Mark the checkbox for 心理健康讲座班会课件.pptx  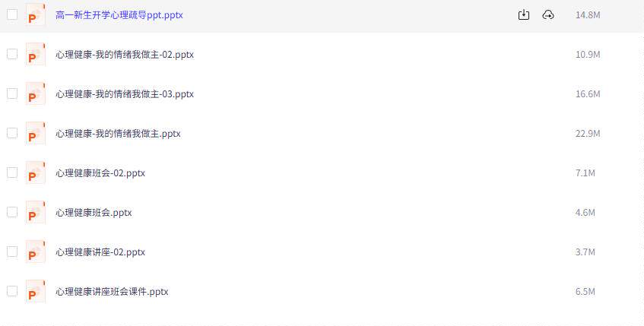(x=12, y=291)
